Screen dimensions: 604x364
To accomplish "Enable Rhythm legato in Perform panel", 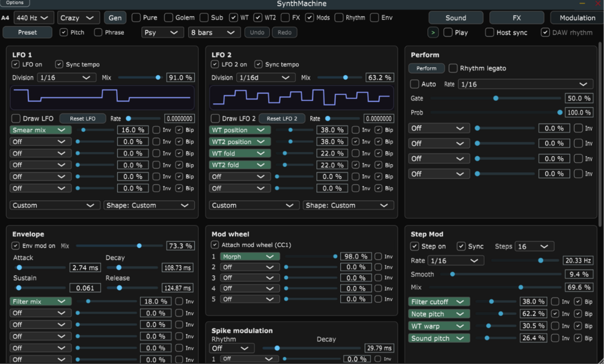I will 453,68.
